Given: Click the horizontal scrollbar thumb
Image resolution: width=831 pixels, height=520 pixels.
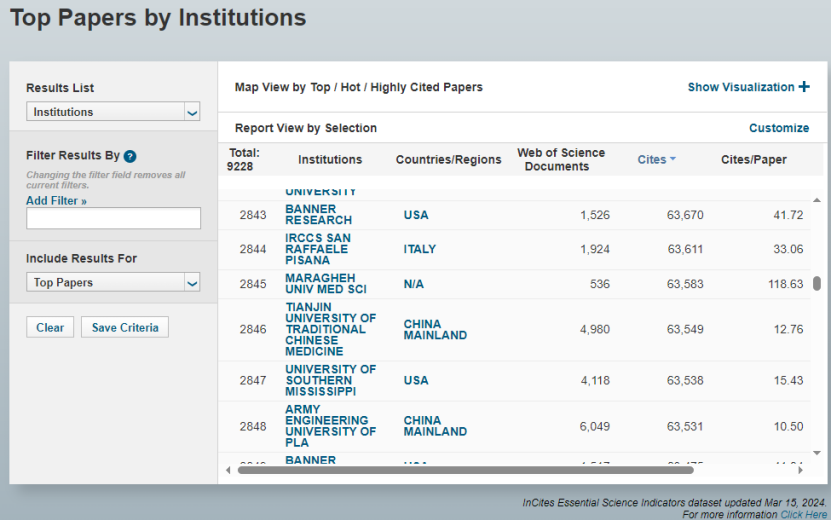Looking at the screenshot, I should tap(466, 470).
